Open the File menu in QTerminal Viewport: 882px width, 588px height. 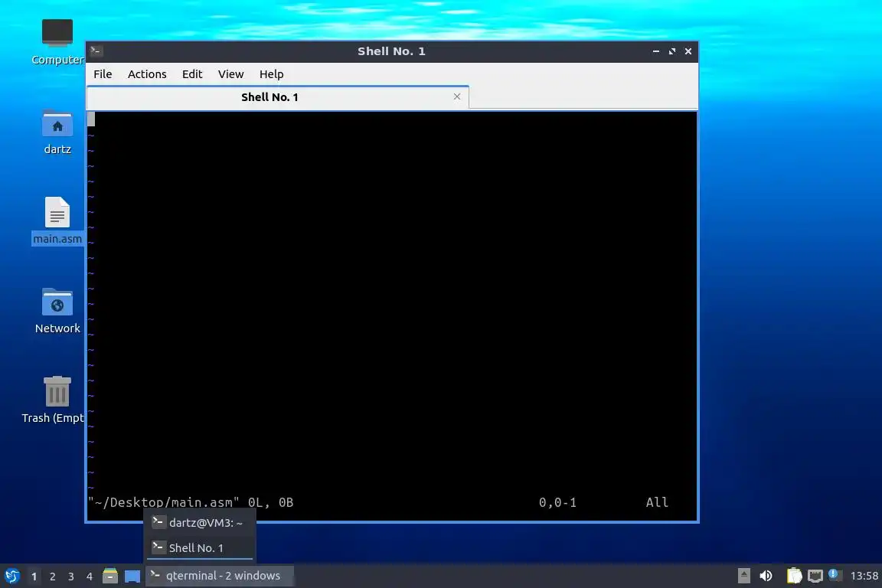pos(103,74)
